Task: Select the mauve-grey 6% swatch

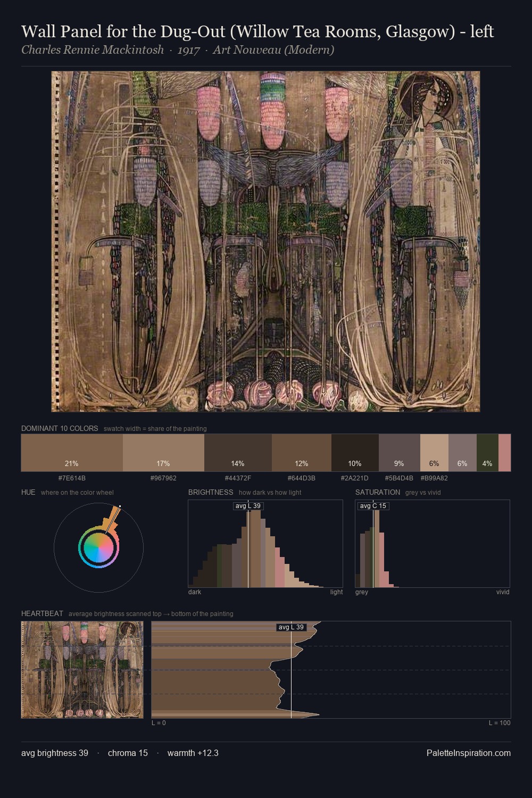Action: click(462, 453)
